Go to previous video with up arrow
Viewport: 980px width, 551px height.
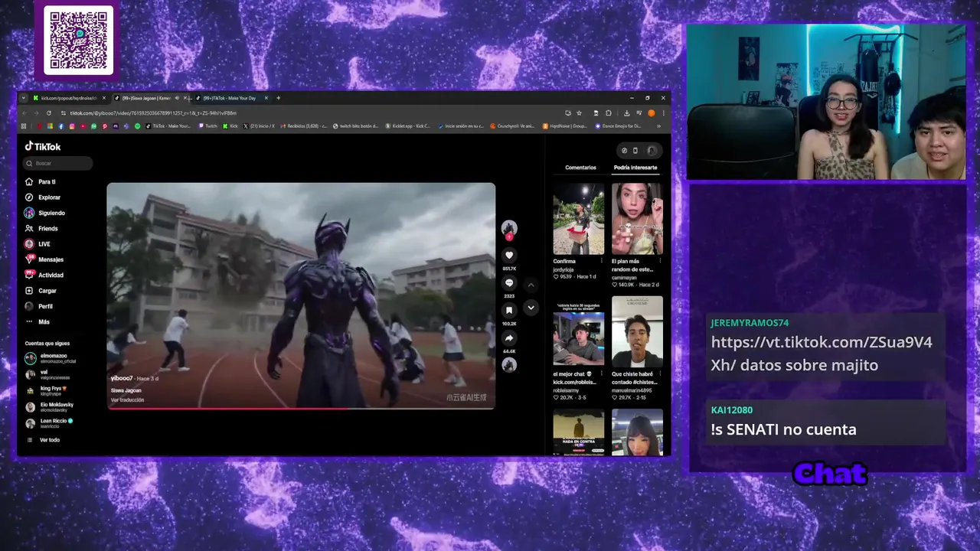click(x=531, y=285)
